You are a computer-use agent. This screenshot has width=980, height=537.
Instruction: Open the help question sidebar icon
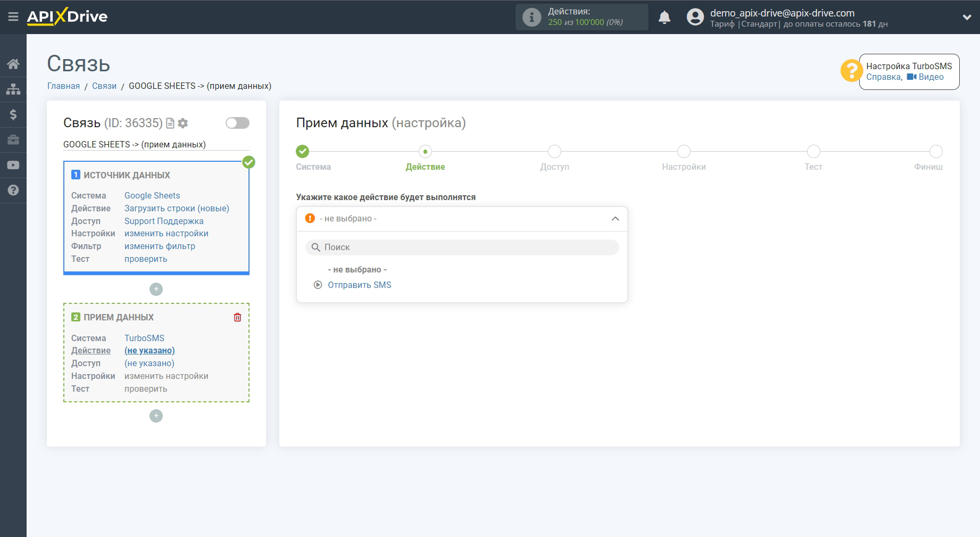[x=13, y=190]
